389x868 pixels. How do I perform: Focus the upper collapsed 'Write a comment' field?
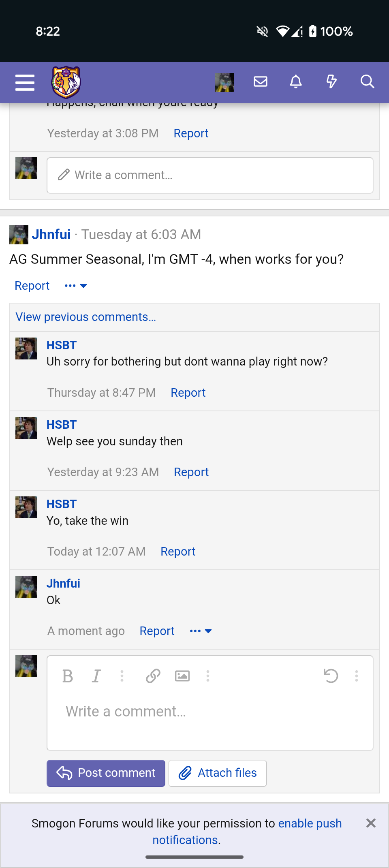(210, 175)
